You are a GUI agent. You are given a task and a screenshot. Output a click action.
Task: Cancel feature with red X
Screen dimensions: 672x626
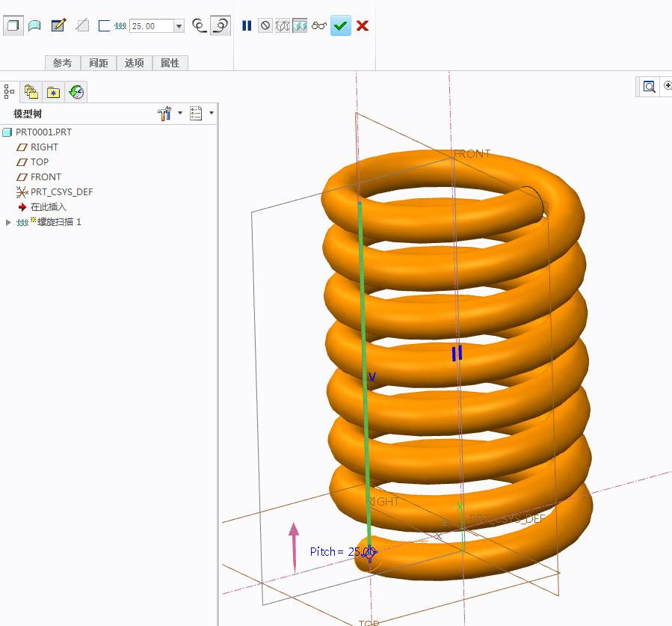[363, 25]
